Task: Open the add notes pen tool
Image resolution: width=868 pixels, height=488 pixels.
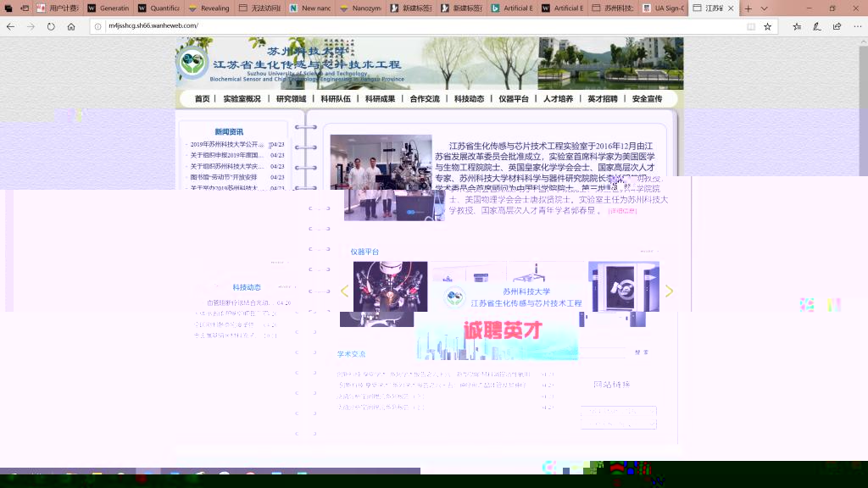Action: click(817, 26)
